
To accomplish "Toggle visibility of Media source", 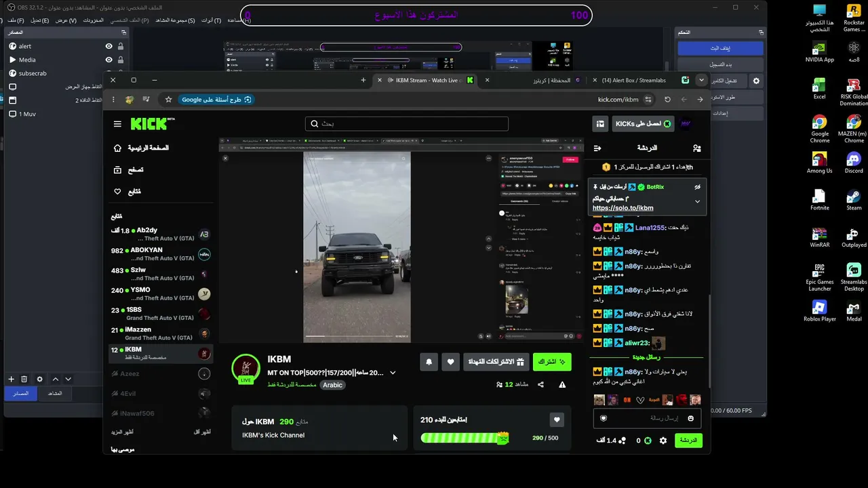I will 108,60.
